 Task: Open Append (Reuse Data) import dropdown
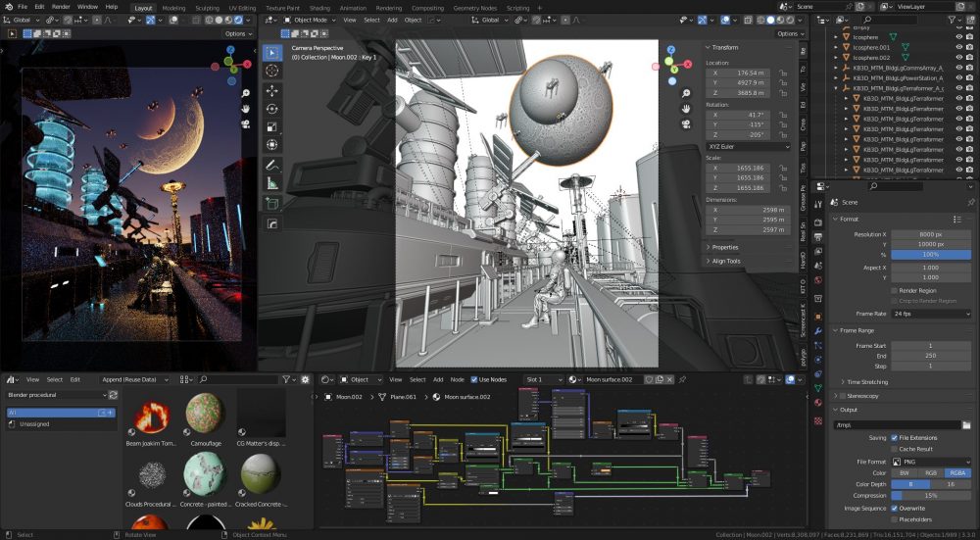point(133,379)
